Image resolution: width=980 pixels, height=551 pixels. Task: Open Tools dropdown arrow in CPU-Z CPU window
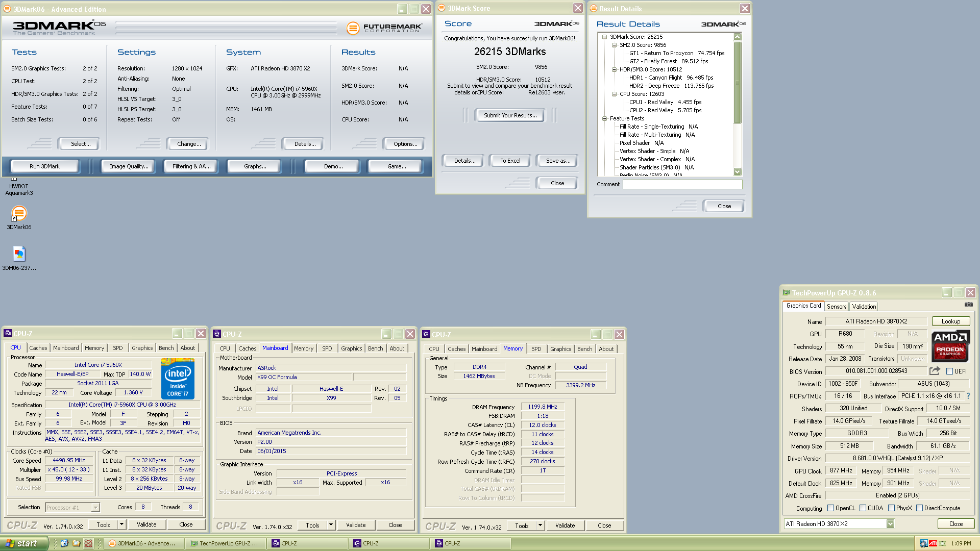[x=121, y=524]
